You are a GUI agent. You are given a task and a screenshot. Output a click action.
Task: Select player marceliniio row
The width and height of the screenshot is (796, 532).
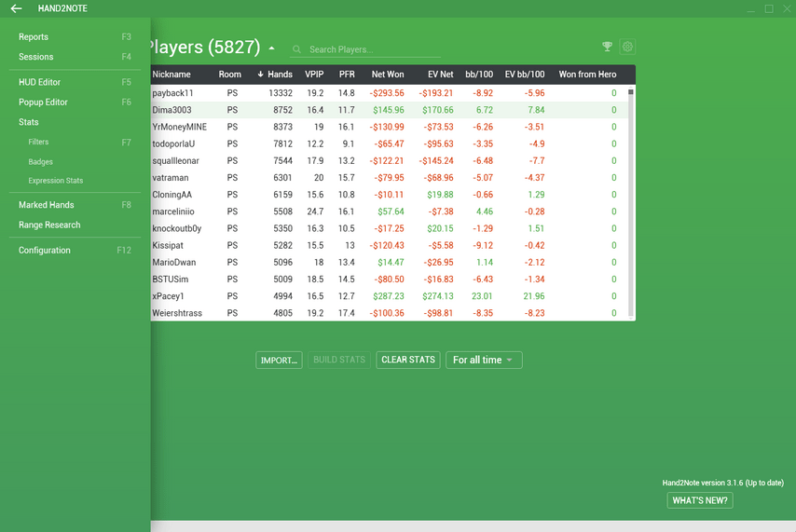tap(390, 211)
